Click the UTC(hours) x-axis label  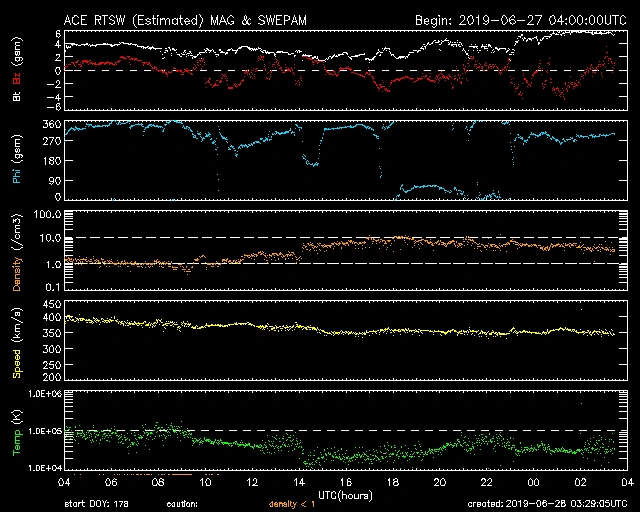coord(345,494)
